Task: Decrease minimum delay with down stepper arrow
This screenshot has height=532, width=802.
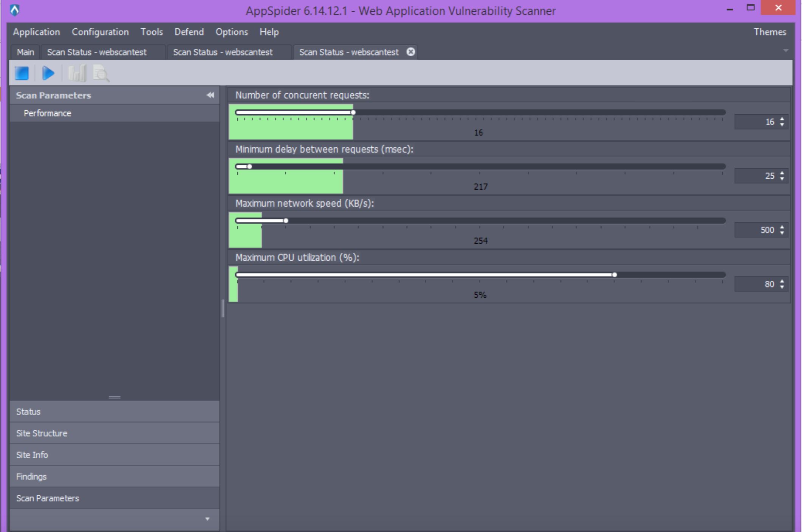Action: pos(782,178)
